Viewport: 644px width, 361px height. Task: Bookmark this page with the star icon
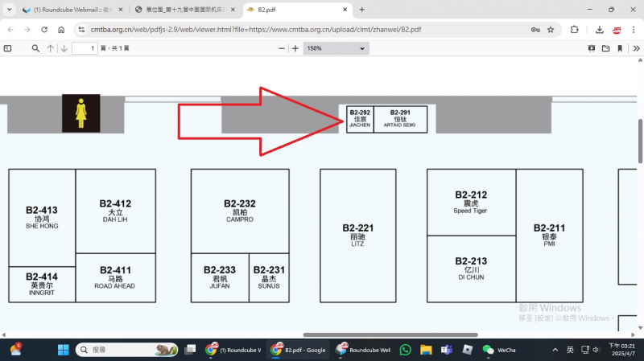551,29
